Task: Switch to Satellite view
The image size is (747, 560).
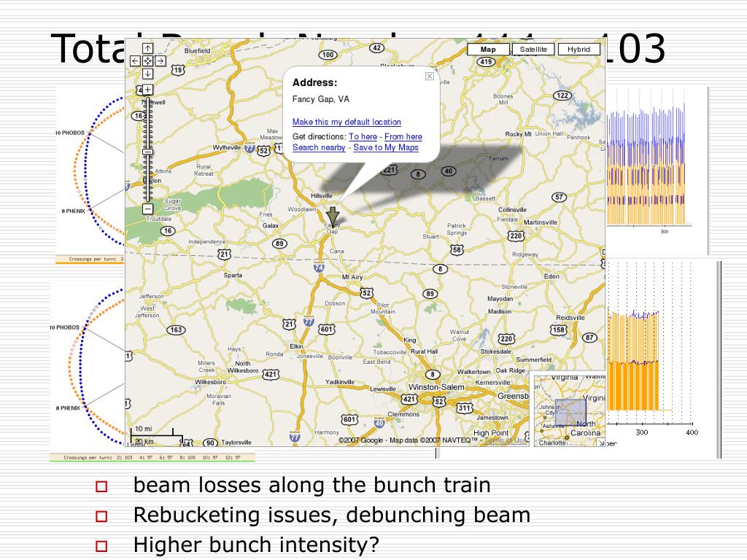Action: (533, 49)
